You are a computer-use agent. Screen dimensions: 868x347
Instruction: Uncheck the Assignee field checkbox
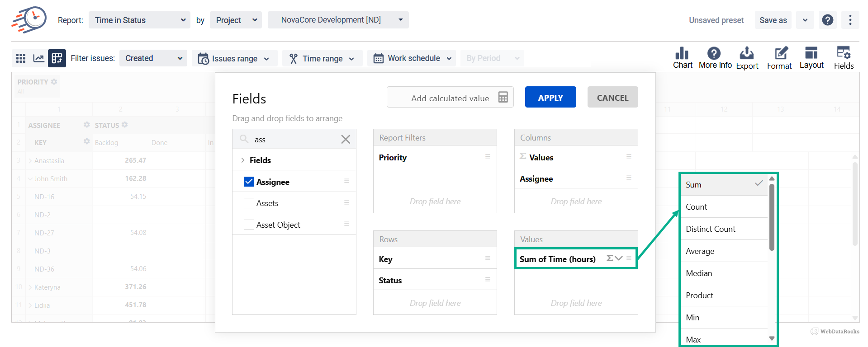click(x=249, y=182)
